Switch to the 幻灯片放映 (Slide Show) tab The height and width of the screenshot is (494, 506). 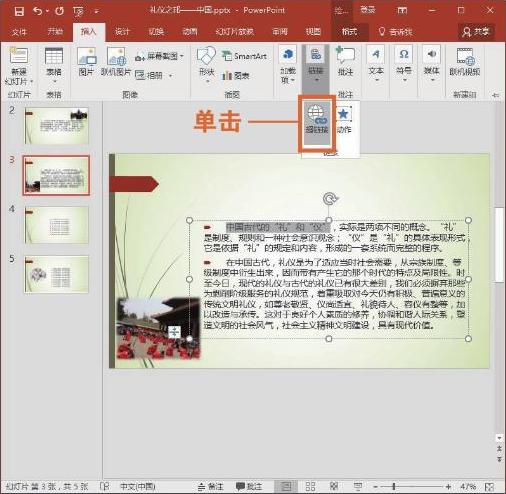234,32
